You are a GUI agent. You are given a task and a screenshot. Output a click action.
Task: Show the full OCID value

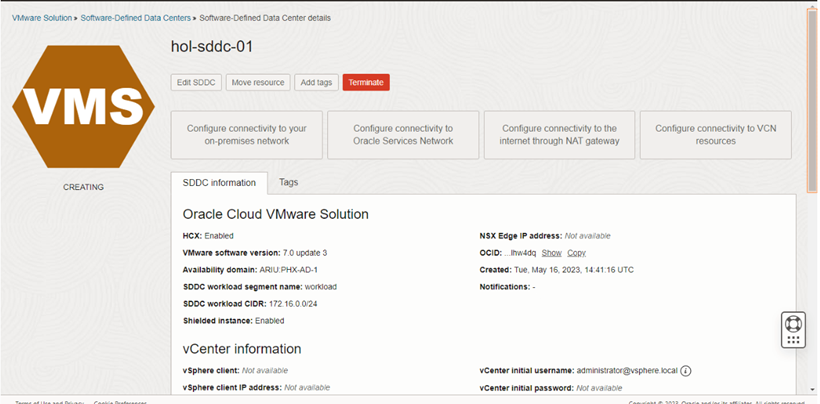pyautogui.click(x=551, y=253)
